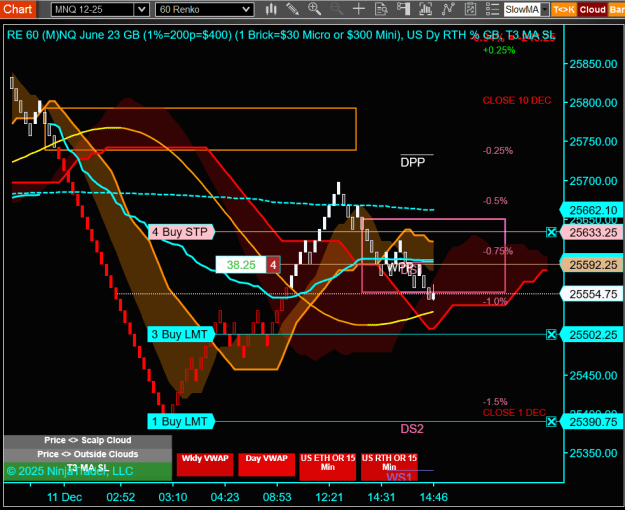Toggle the T<>K orange button
The height and width of the screenshot is (510, 625).
(x=564, y=10)
